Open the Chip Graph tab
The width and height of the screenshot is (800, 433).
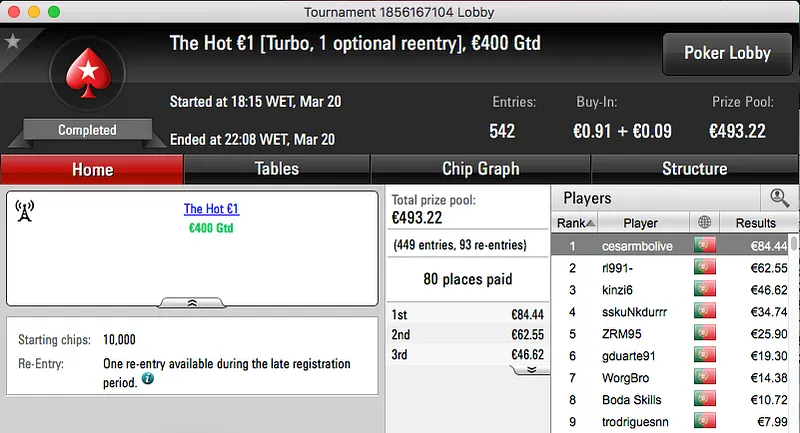(x=480, y=169)
